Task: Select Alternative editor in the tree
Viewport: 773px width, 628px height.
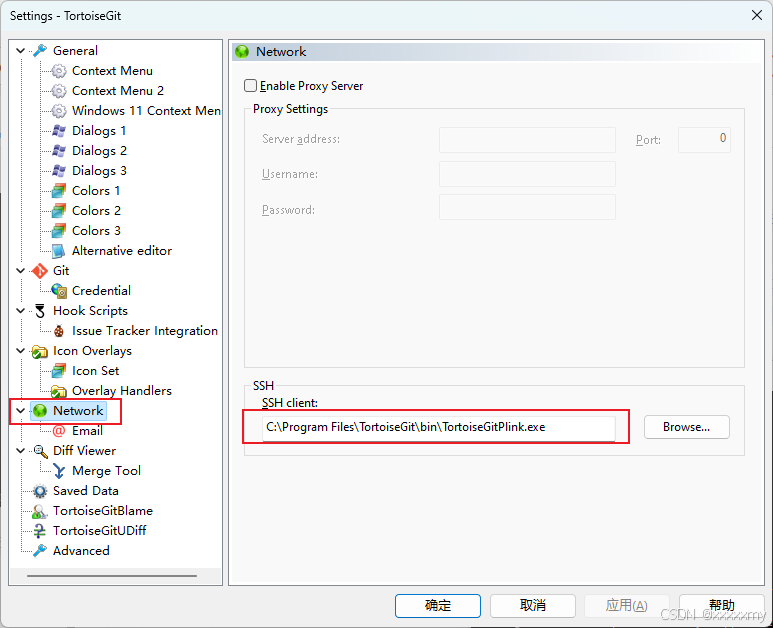Action: 122,251
